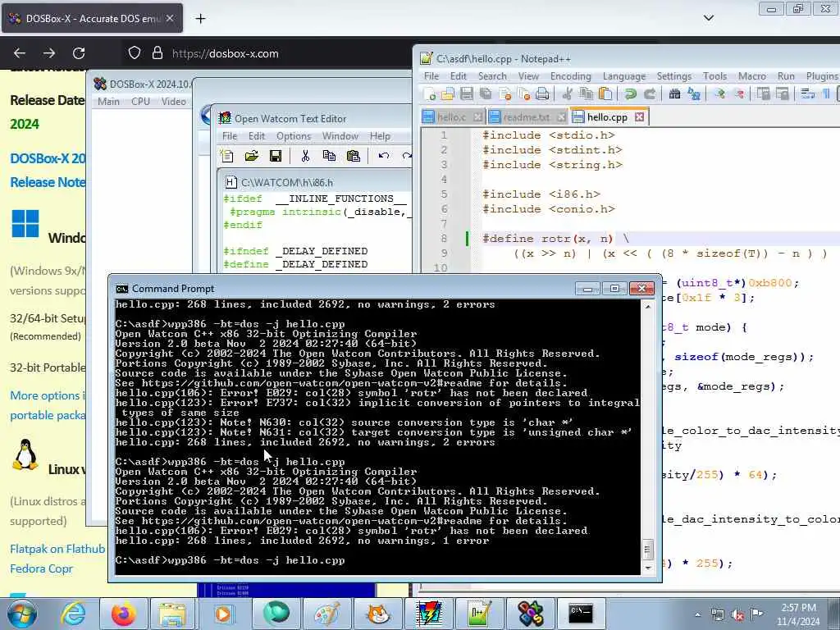Open Options menu in Watcom Text Editor

point(294,136)
